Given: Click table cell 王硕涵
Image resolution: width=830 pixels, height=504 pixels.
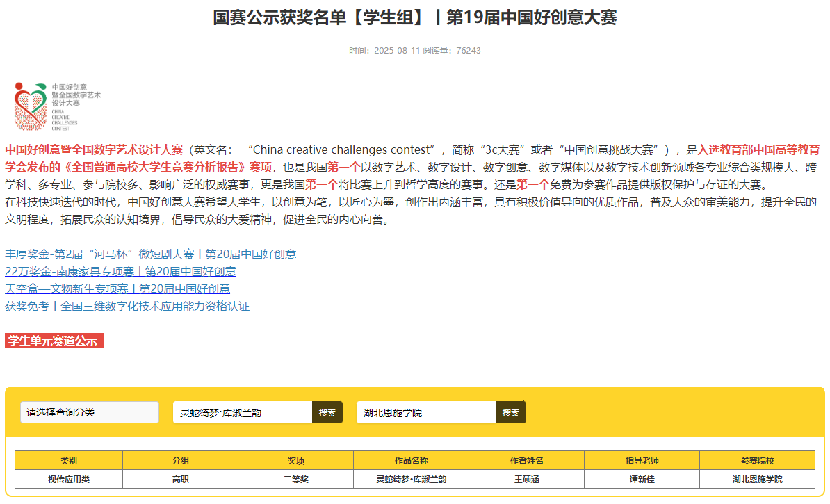Looking at the screenshot, I should click(527, 479).
